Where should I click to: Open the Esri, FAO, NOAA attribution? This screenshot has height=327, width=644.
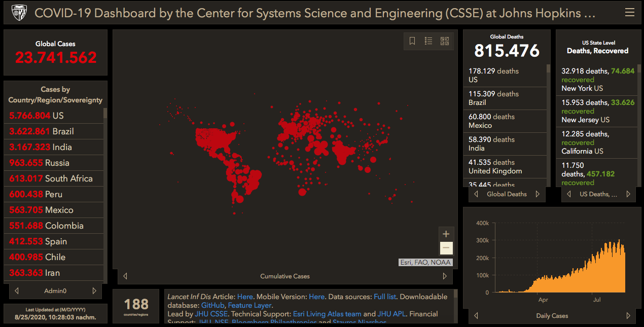425,263
